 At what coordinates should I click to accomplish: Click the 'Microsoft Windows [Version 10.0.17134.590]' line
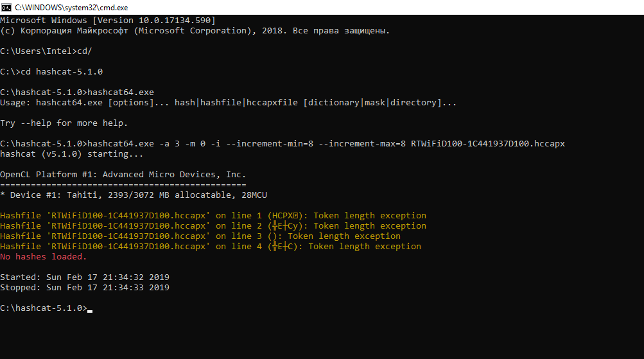108,21
